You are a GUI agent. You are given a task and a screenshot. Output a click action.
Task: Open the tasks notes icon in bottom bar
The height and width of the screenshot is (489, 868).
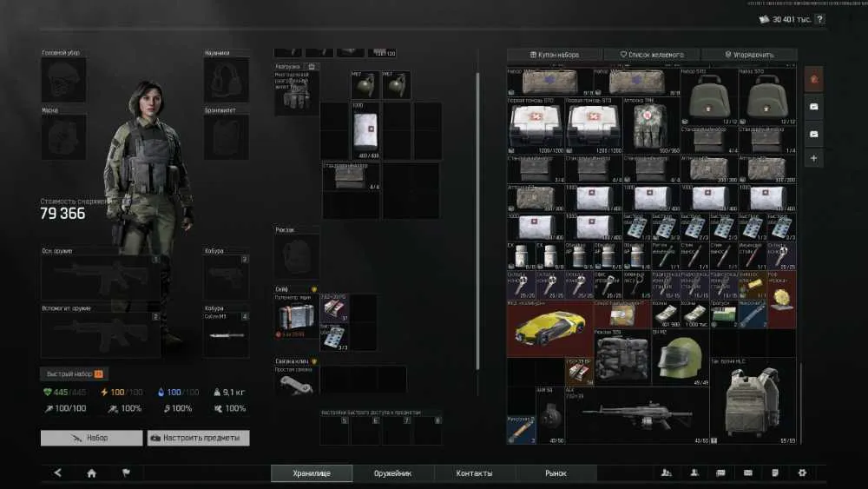pyautogui.click(x=775, y=472)
